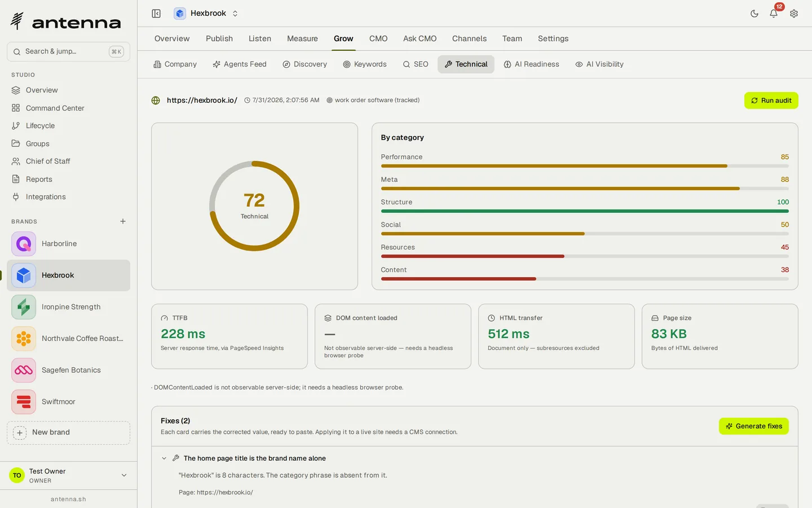This screenshot has height=508, width=812.
Task: Add a brand with the plus icon
Action: tap(123, 221)
